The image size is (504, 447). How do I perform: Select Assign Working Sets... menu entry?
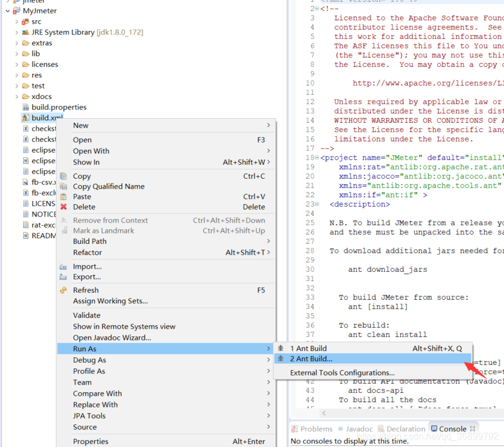pyautogui.click(x=166, y=301)
